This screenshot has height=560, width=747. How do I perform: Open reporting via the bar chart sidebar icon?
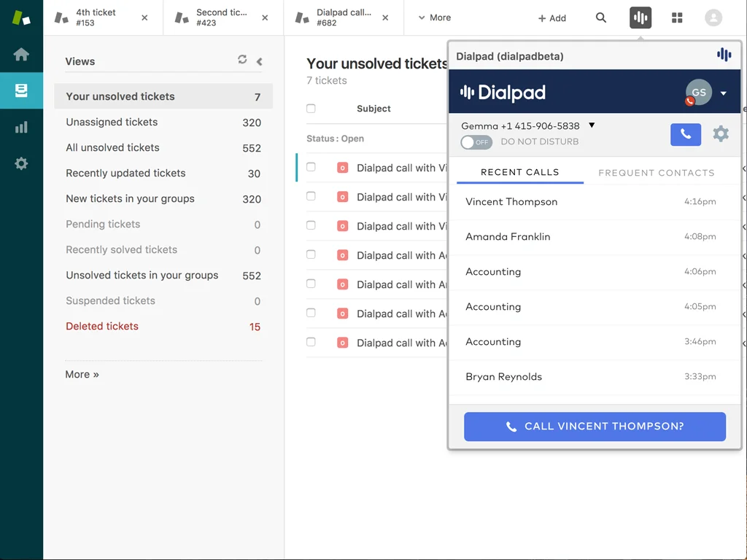pos(21,127)
